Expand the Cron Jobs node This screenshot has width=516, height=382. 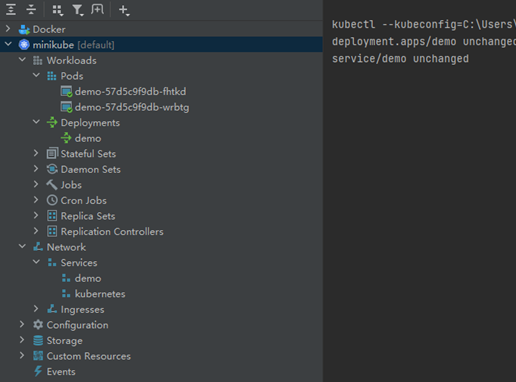pyautogui.click(x=36, y=200)
